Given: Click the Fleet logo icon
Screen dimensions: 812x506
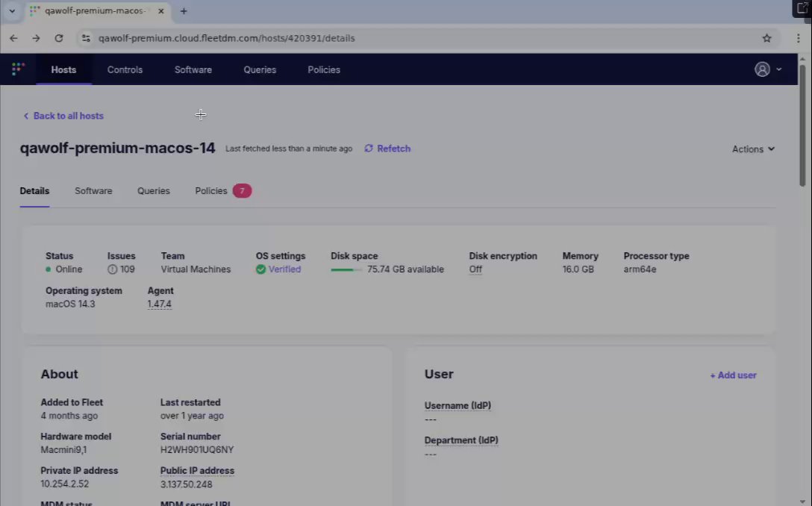Looking at the screenshot, I should click(x=18, y=69).
